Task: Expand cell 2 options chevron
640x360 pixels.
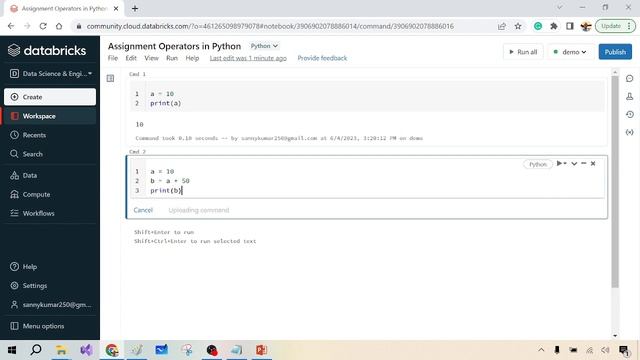Action: point(574,164)
